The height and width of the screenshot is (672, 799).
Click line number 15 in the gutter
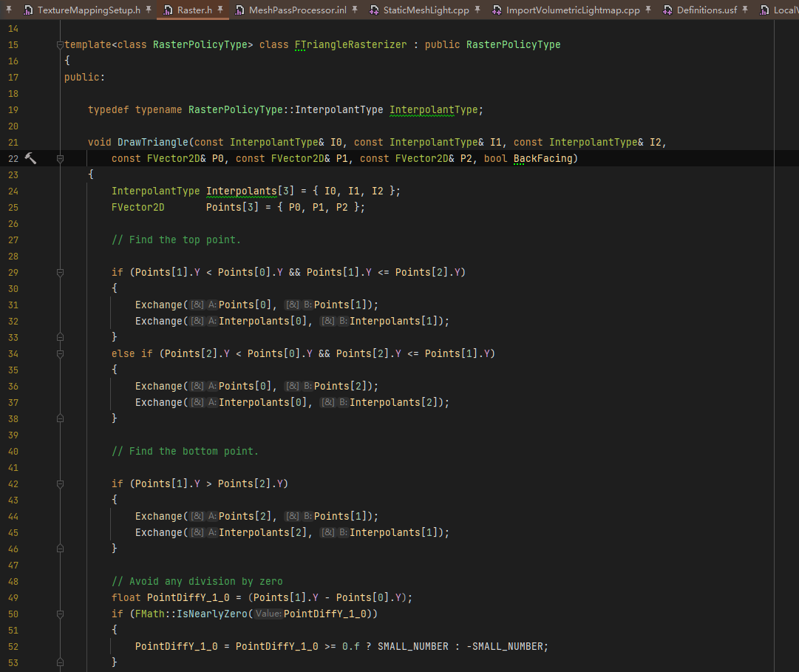coord(13,45)
